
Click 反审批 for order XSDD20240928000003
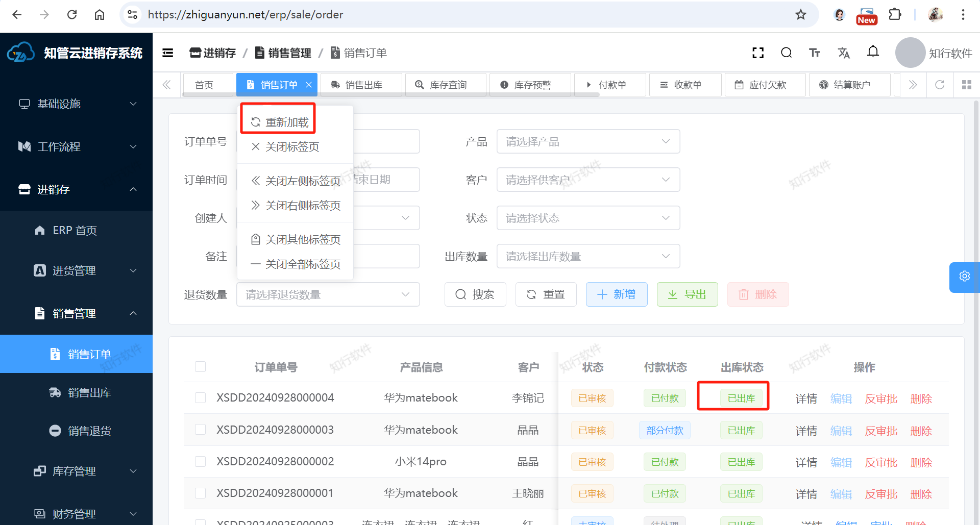881,431
